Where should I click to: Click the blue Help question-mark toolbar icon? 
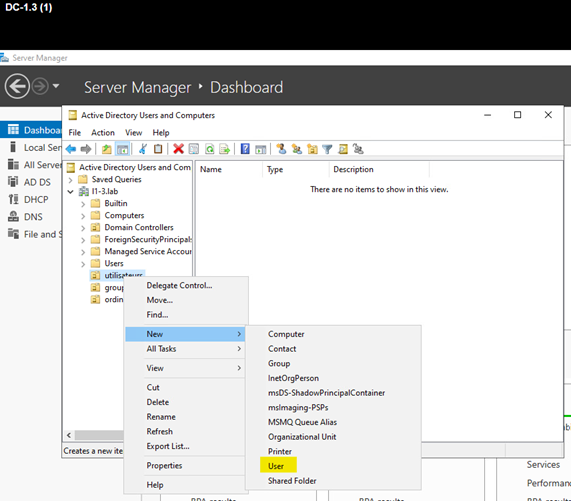click(x=245, y=149)
